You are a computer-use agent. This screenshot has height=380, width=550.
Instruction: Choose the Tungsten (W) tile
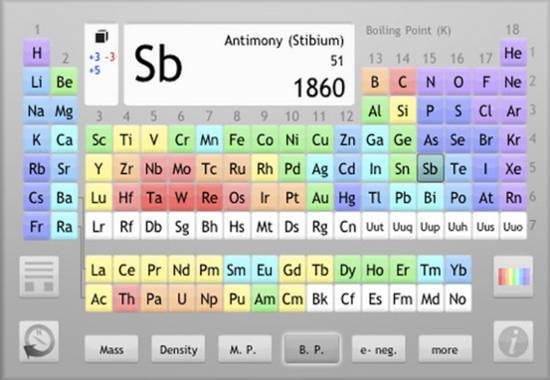[x=182, y=198]
